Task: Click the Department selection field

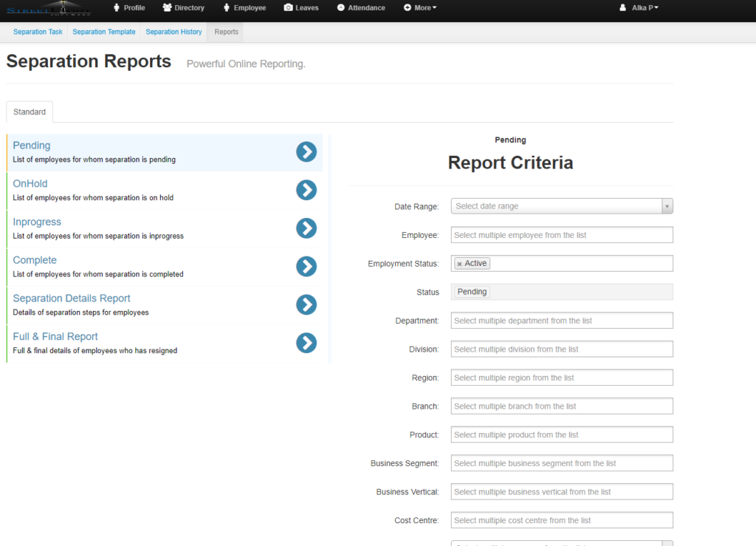Action: coord(561,320)
